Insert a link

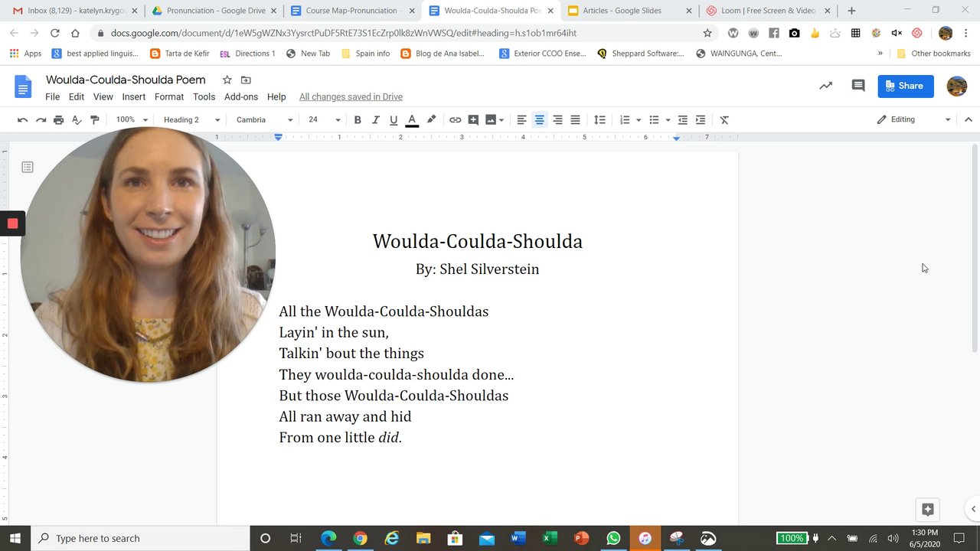pos(455,119)
